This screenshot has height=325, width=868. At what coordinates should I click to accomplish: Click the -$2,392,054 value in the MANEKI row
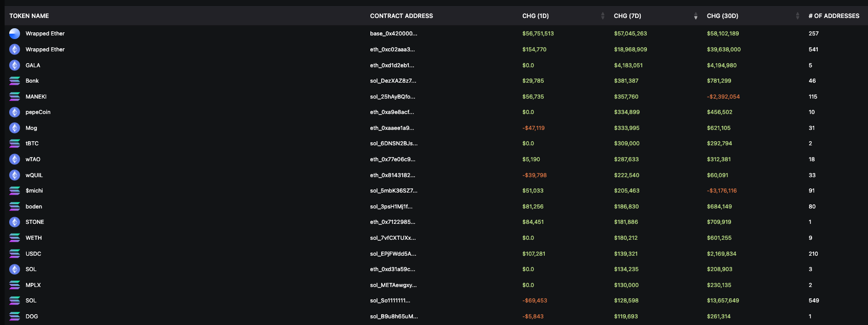[x=723, y=97]
